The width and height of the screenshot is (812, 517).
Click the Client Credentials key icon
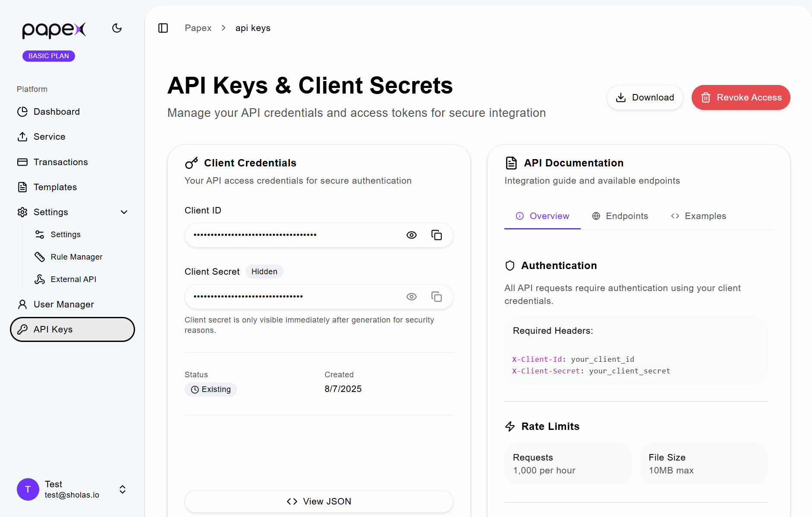(191, 163)
